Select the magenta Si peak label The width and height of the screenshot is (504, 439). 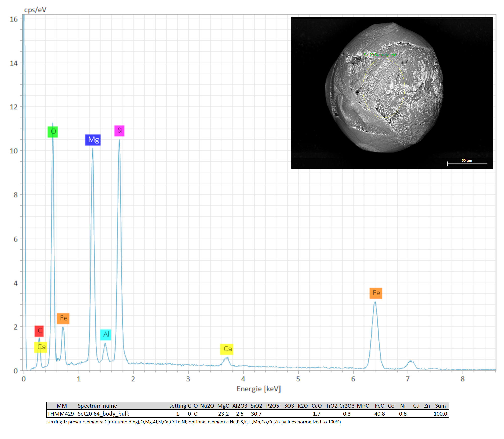(x=119, y=131)
